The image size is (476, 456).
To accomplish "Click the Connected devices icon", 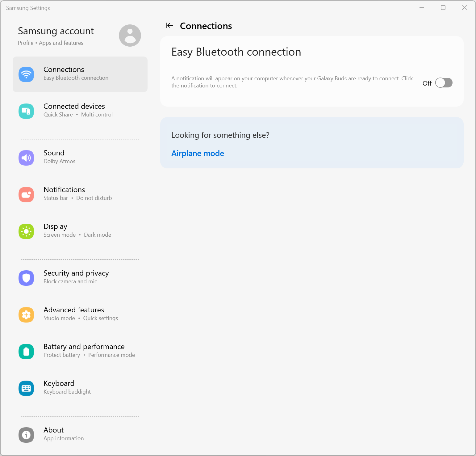I will click(26, 111).
